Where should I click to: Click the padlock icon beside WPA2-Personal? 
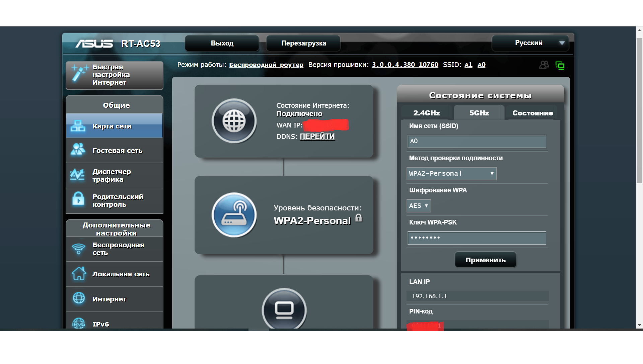pos(359,218)
